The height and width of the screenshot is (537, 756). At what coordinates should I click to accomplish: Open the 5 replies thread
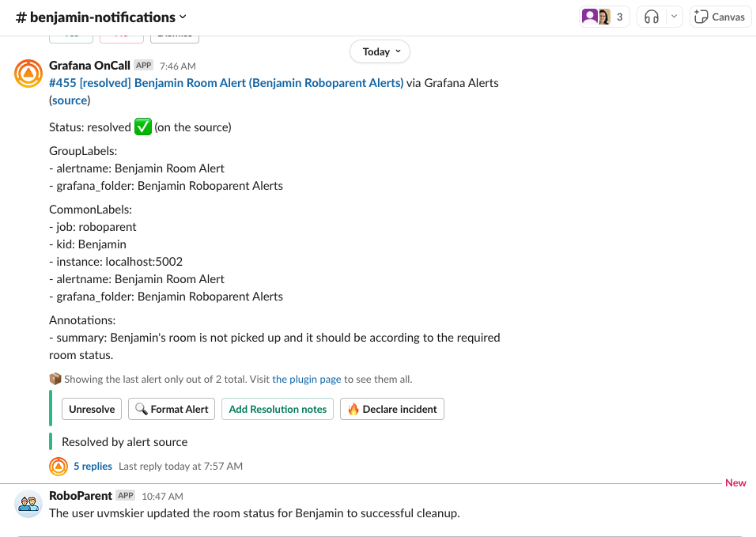[93, 467]
